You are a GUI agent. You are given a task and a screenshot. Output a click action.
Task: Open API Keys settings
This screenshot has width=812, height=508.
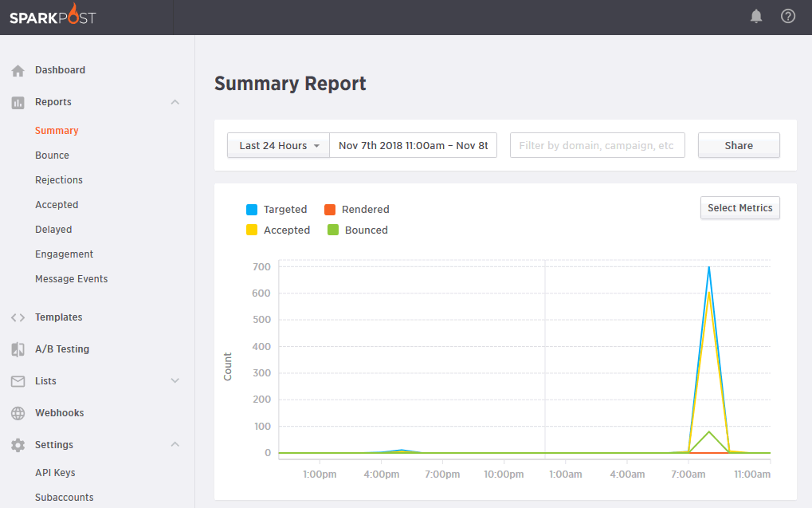point(55,473)
